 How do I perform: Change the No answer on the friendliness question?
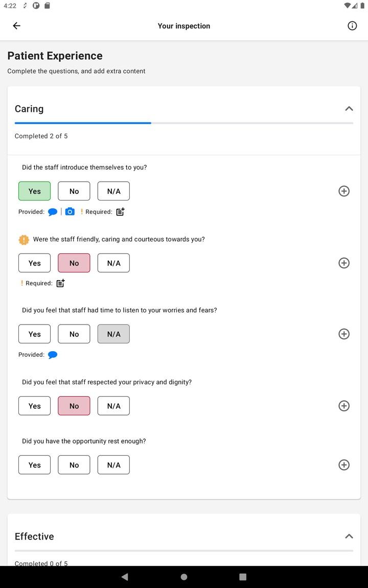pyautogui.click(x=74, y=262)
